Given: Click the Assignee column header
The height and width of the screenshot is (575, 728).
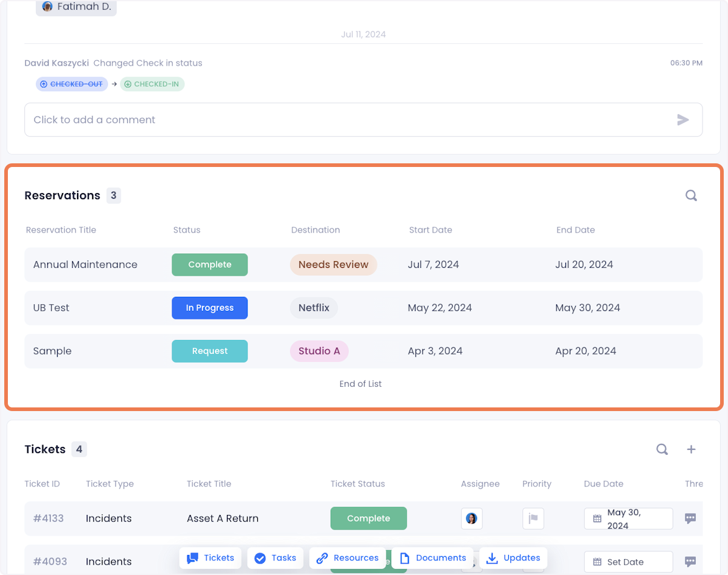Looking at the screenshot, I should click(480, 484).
